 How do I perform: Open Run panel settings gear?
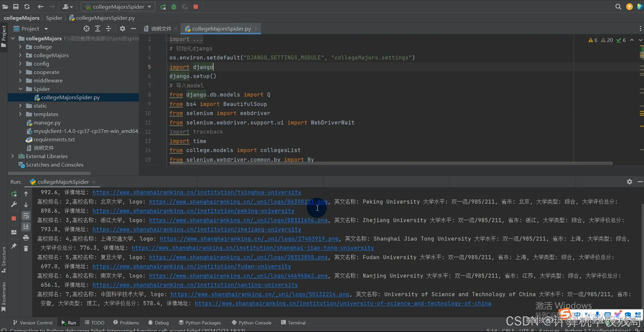click(x=629, y=182)
